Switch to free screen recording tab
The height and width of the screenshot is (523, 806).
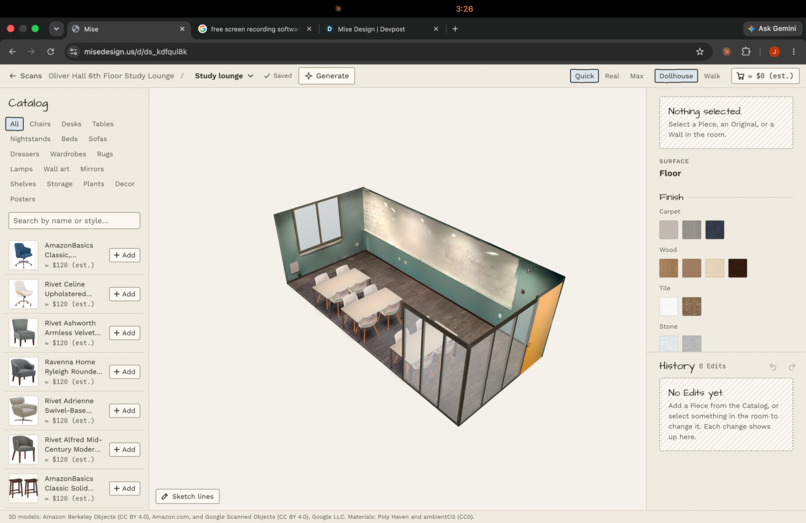click(x=254, y=29)
